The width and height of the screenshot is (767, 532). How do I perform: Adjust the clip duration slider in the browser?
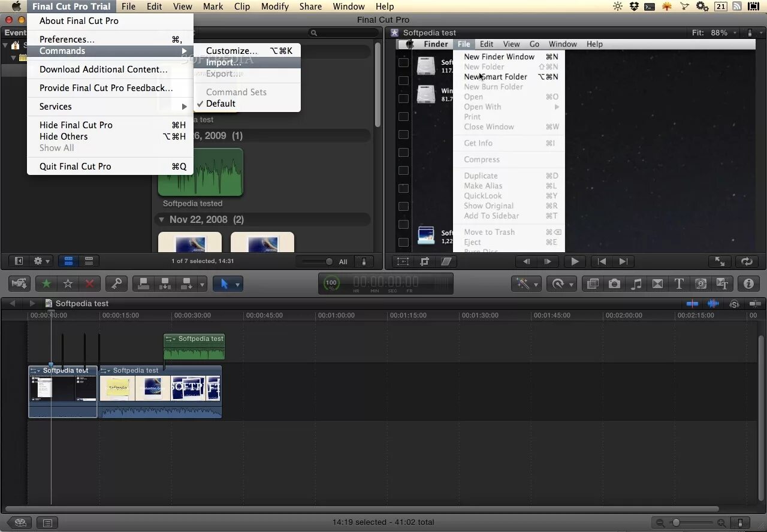click(x=317, y=261)
